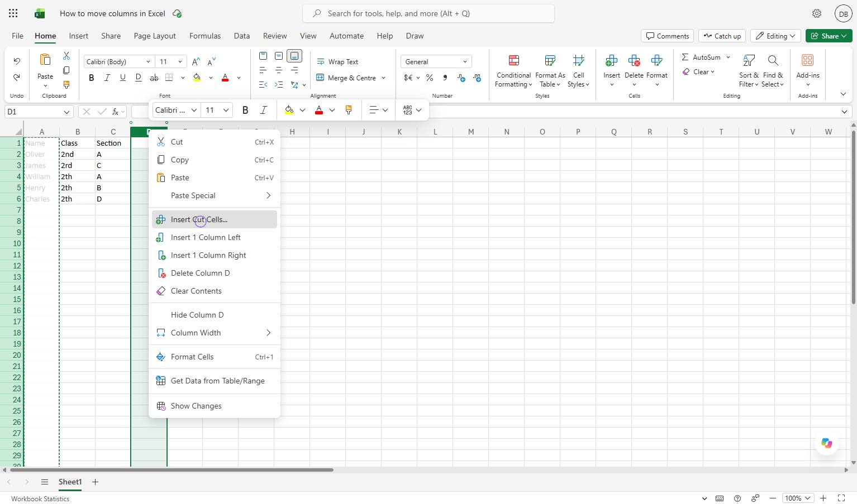
Task: Choose Insert Cut Cells from context menu
Action: (215, 219)
